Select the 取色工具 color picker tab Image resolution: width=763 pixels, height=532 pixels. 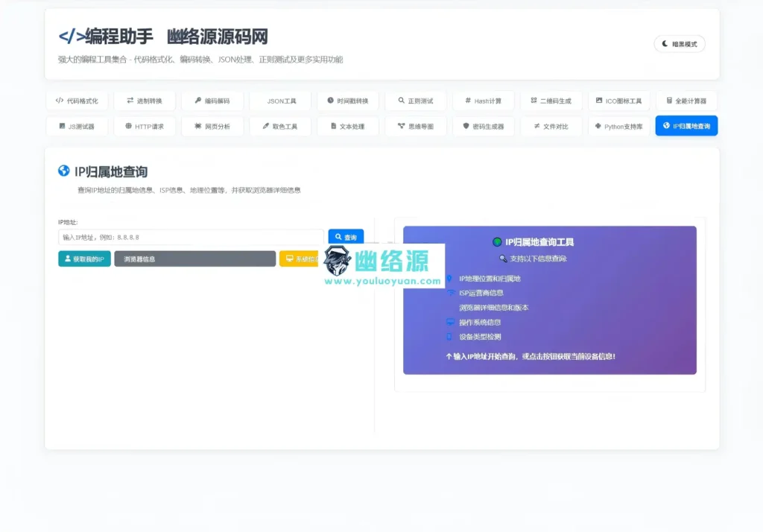click(280, 126)
